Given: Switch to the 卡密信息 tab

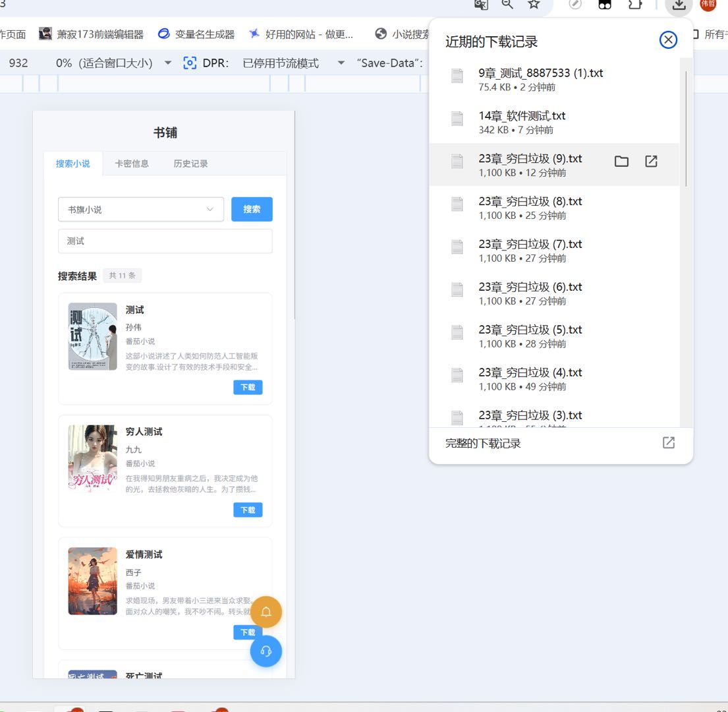Looking at the screenshot, I should click(x=132, y=163).
